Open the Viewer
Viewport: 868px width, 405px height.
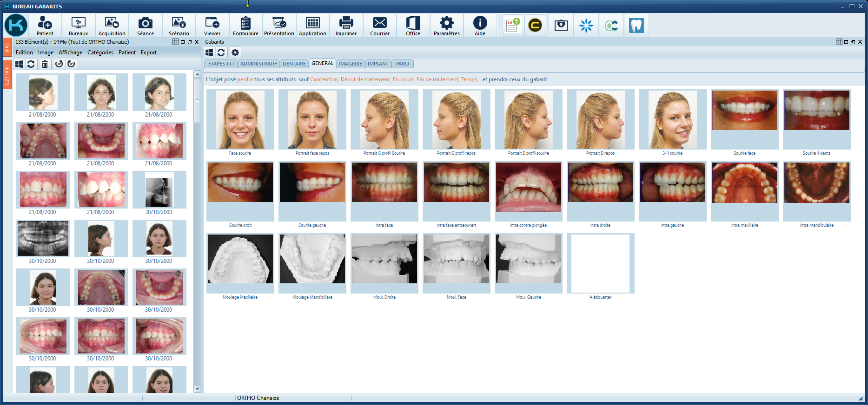point(212,26)
